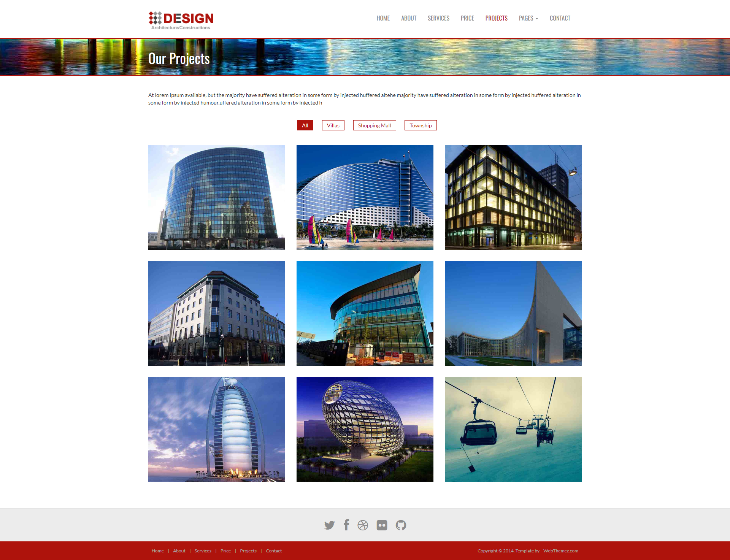Viewport: 730px width, 560px height.
Task: Click the DESIGN logo in header
Action: coord(181,19)
